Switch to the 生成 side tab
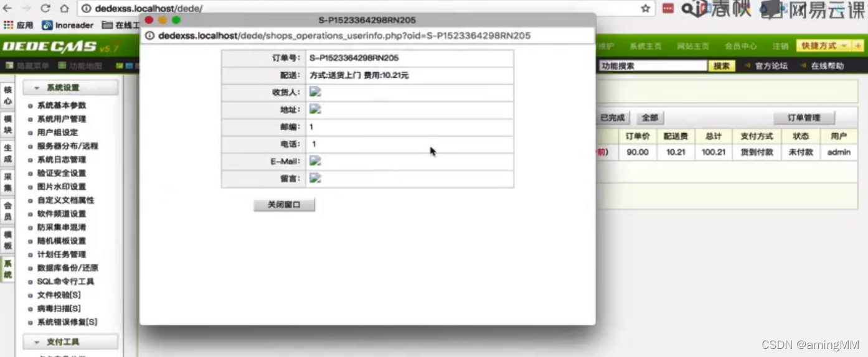 tap(8, 154)
